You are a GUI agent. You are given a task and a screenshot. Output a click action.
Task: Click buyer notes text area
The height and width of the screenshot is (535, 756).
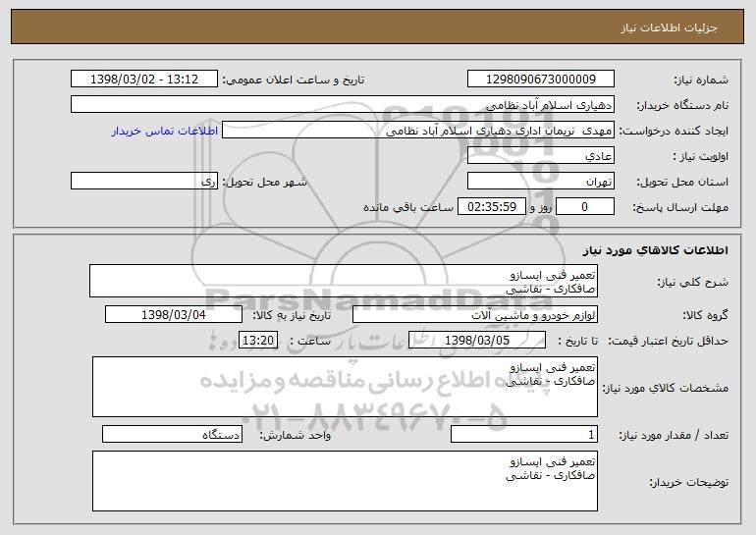point(345,481)
